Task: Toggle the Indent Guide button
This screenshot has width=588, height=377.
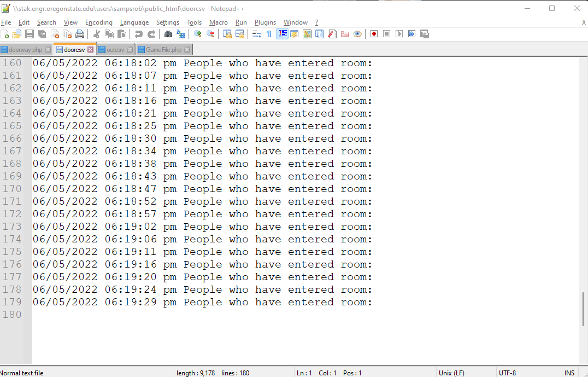Action: 282,34
